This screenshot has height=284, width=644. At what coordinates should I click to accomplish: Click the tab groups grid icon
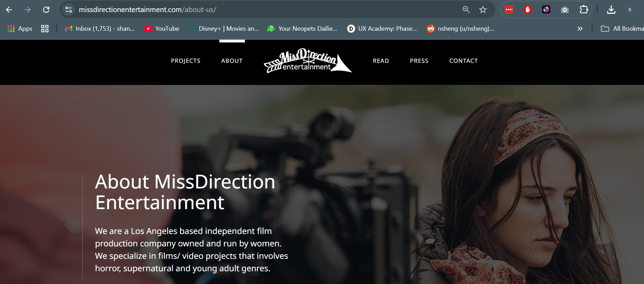click(x=45, y=29)
